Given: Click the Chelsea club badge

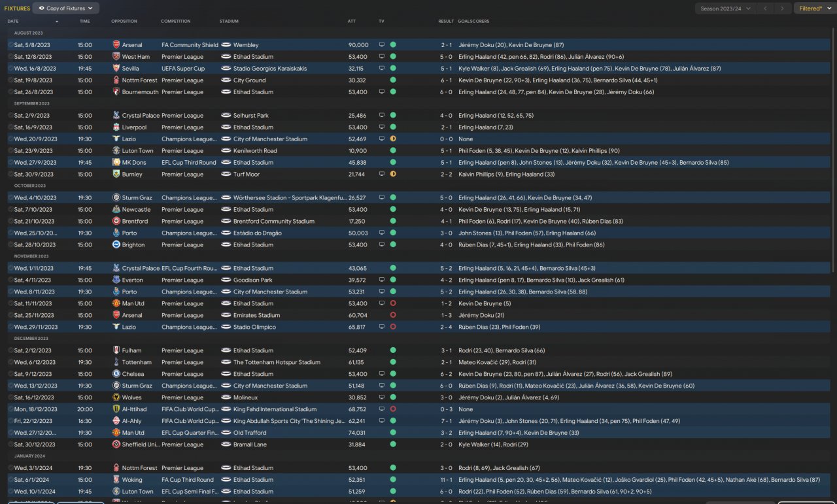Looking at the screenshot, I should tap(116, 375).
